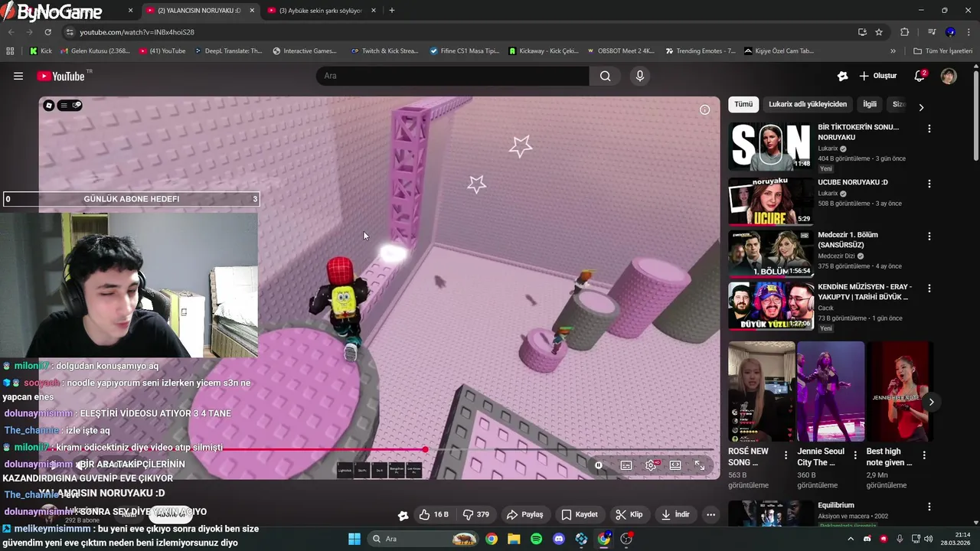980x551 pixels.
Task: Open Equilibrium movie title
Action: (x=836, y=505)
